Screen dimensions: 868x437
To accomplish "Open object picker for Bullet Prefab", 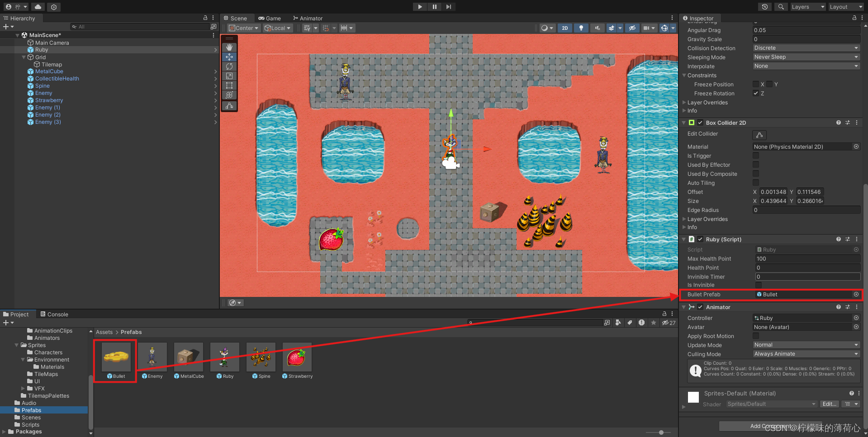I will (856, 295).
